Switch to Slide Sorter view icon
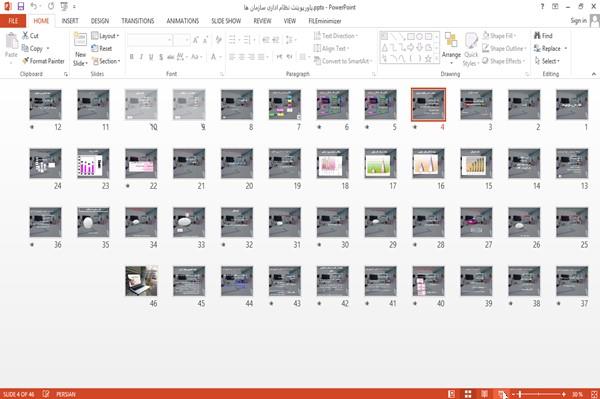The width and height of the screenshot is (600, 399). [x=468, y=394]
